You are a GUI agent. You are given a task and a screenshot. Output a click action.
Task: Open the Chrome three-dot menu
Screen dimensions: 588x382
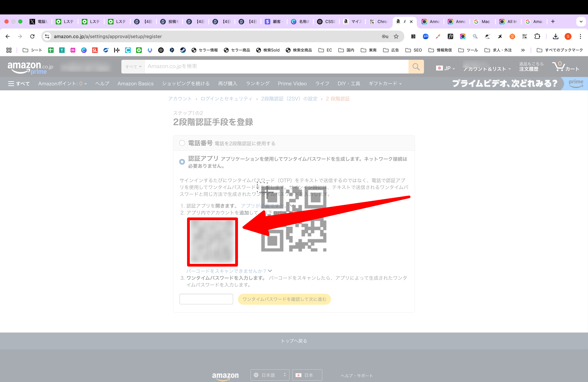(580, 37)
